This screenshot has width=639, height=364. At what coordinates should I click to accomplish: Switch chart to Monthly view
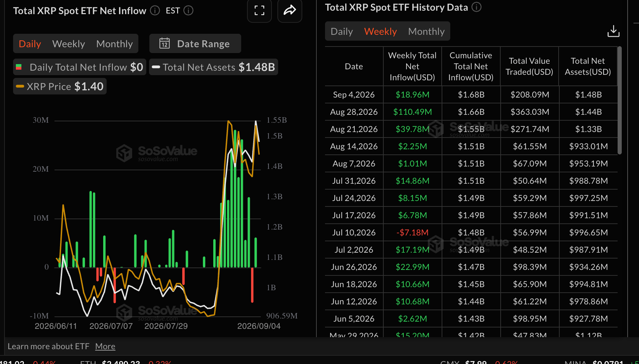115,44
